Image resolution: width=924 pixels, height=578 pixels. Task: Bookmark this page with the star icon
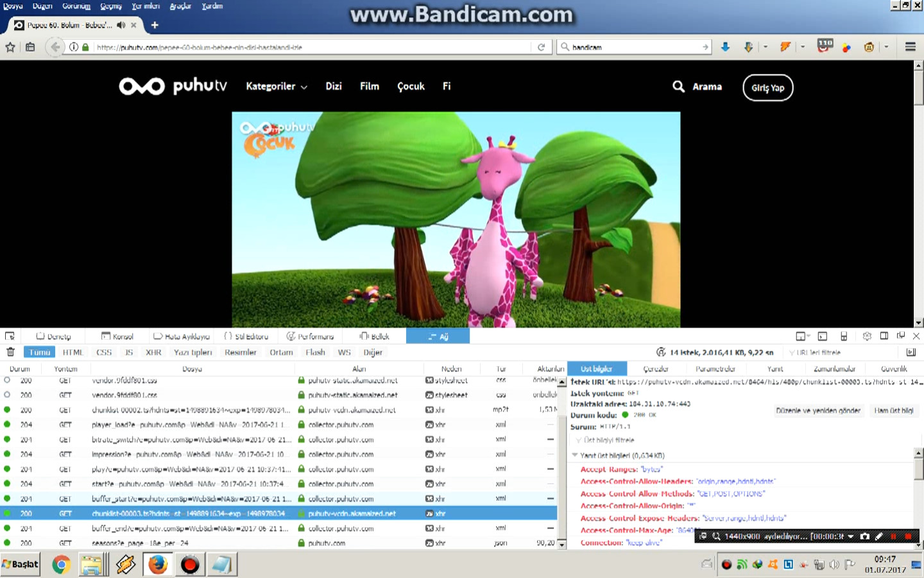[x=10, y=47]
